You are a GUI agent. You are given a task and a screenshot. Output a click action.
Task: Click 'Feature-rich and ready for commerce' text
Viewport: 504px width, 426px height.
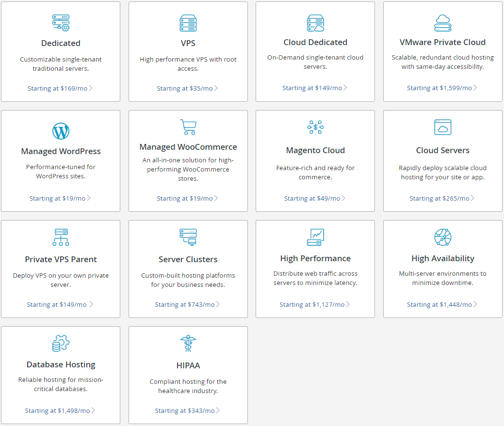click(315, 173)
